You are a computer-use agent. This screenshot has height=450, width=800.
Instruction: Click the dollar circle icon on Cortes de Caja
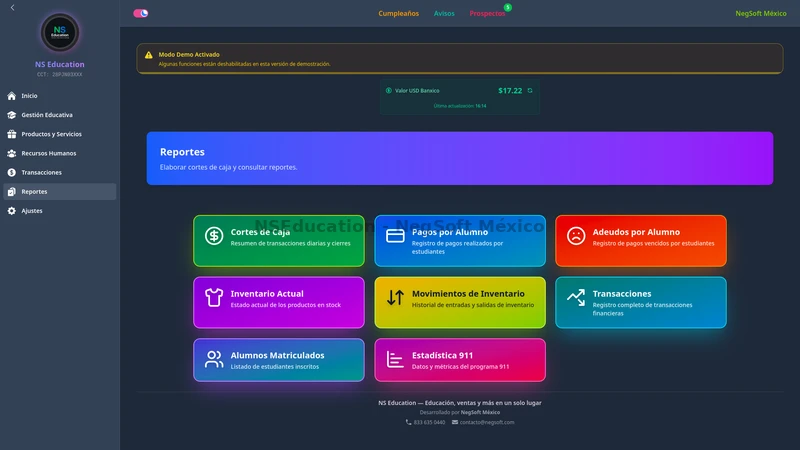(x=214, y=236)
